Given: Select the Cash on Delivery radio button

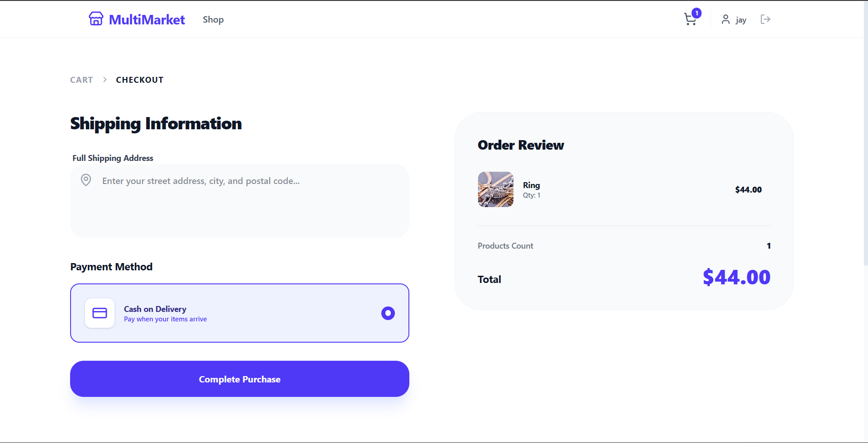Looking at the screenshot, I should point(388,313).
